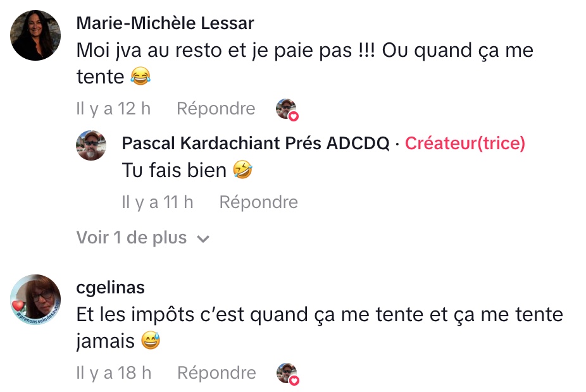Image resolution: width=586 pixels, height=392 pixels.
Task: Click "Il y a 11 h" timestamp
Action: (157, 202)
